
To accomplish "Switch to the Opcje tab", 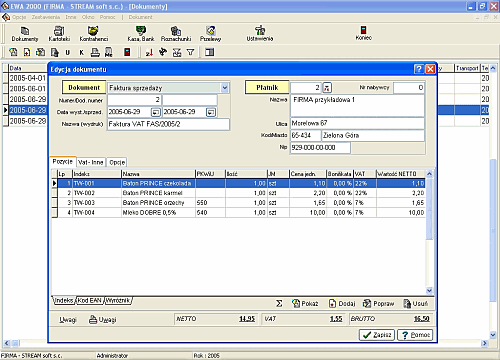I will pyautogui.click(x=117, y=162).
